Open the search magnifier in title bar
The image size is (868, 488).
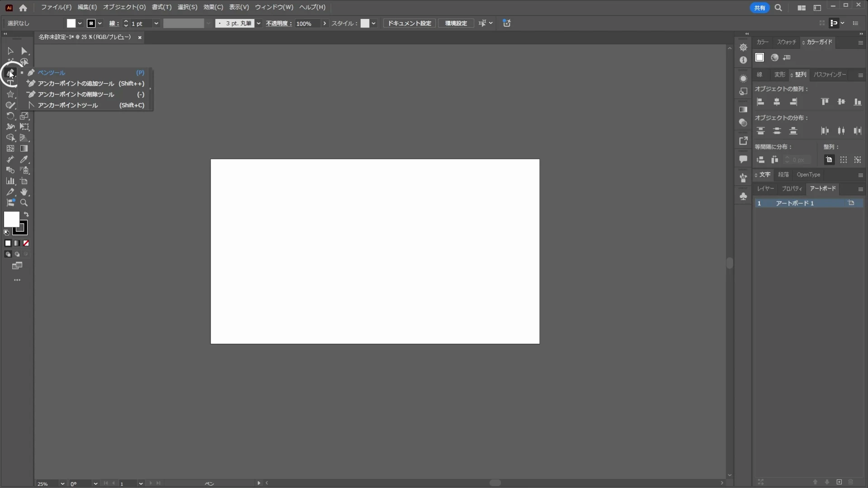click(x=778, y=8)
